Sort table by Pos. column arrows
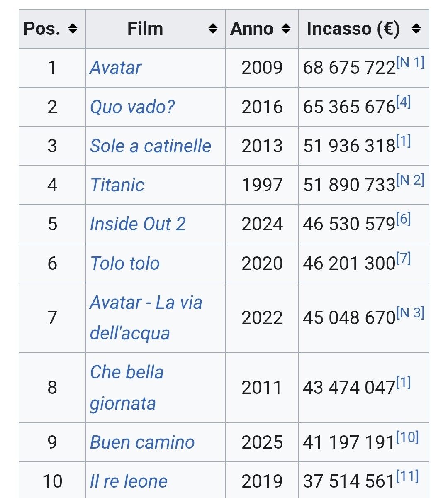 (73, 29)
